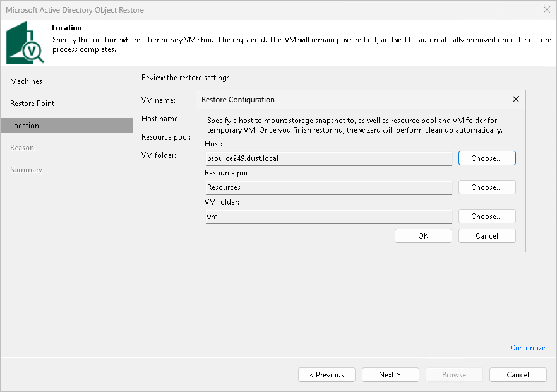
Task: Click the 'Host:' label in the dialog
Action: click(x=213, y=144)
